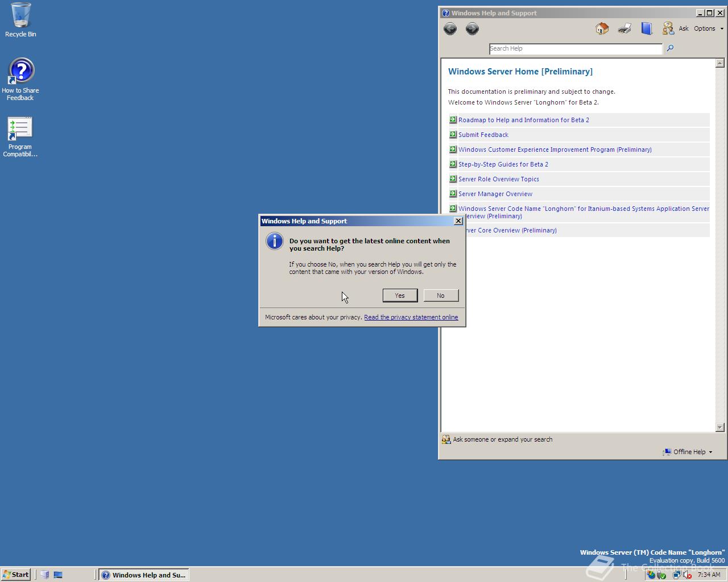Click Windows Help and Support taskbar button
Image resolution: width=728 pixels, height=582 pixels.
[x=144, y=575]
